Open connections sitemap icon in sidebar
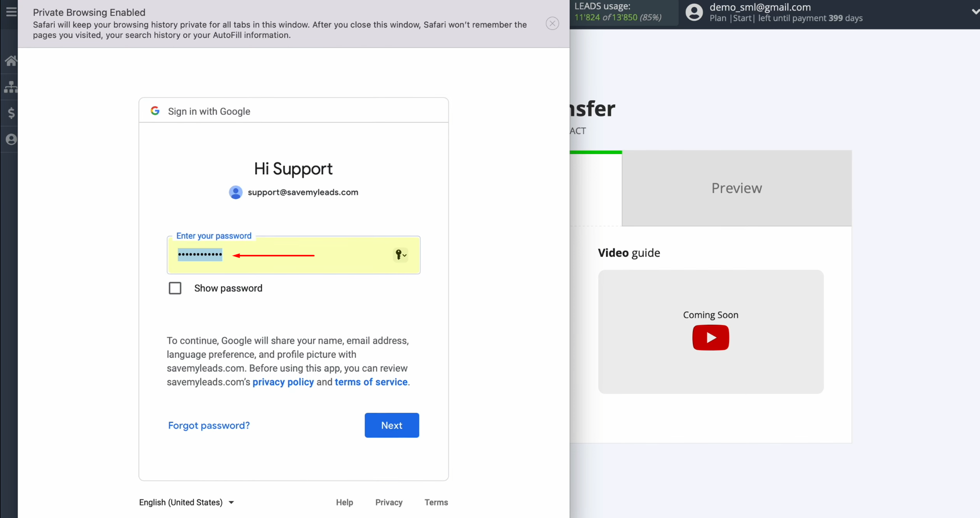980x518 pixels. 10,87
